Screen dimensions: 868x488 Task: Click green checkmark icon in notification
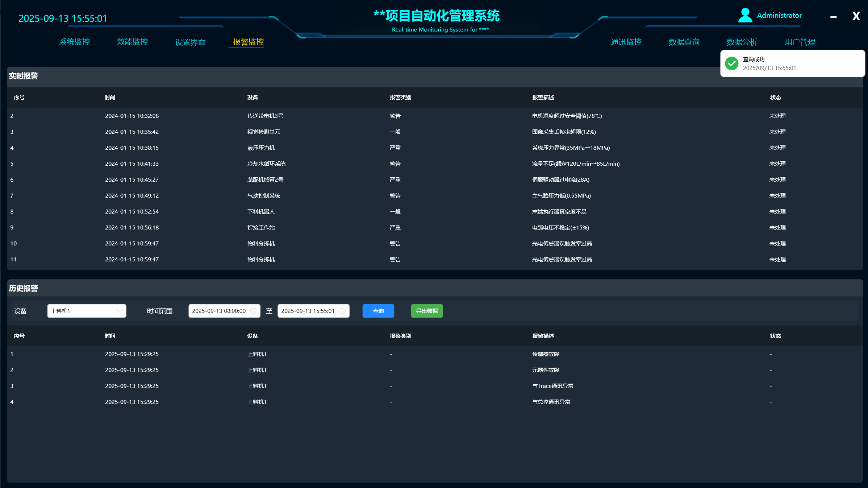click(731, 63)
